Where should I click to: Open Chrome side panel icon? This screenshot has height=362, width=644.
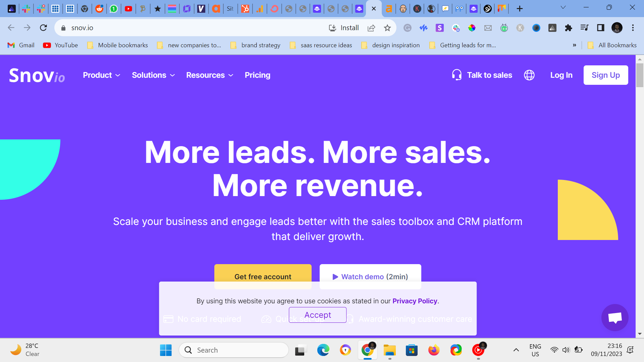(601, 28)
